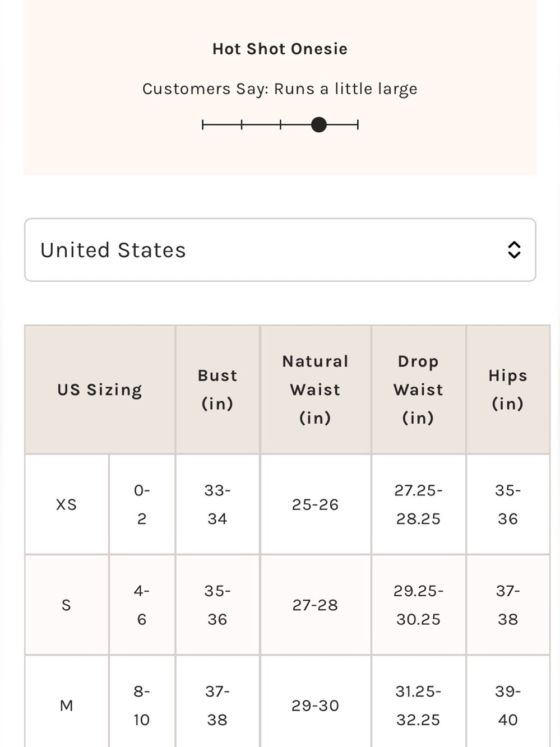The width and height of the screenshot is (560, 747).
Task: Click the Hot Shot Onesie title
Action: pyautogui.click(x=280, y=49)
